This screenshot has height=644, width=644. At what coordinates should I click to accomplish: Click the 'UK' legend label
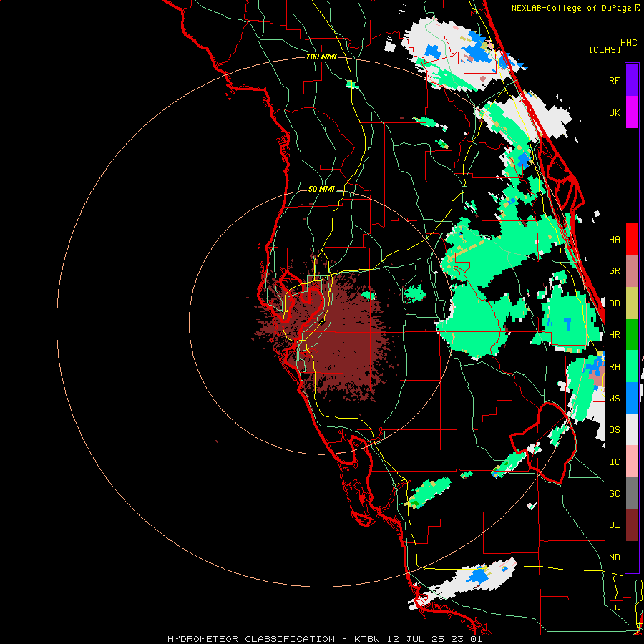614,112
